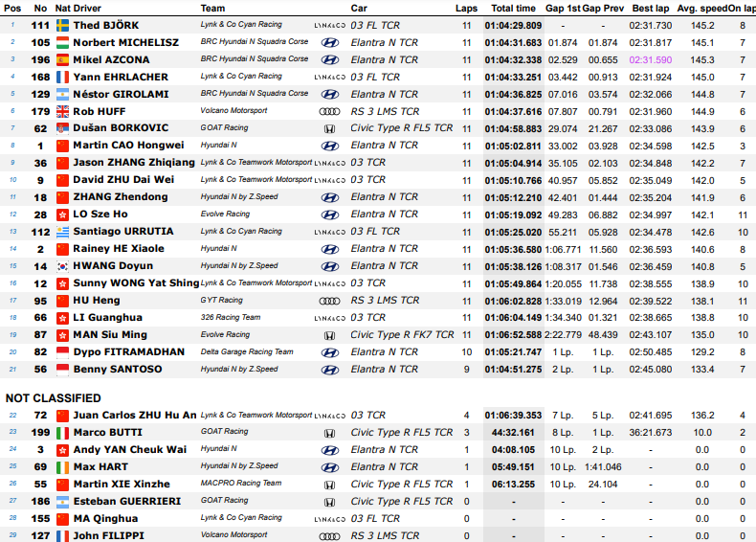Click the Honda logo in Esteban GUERRIERI's row
Screen dimensions: 756x542
pos(329,502)
